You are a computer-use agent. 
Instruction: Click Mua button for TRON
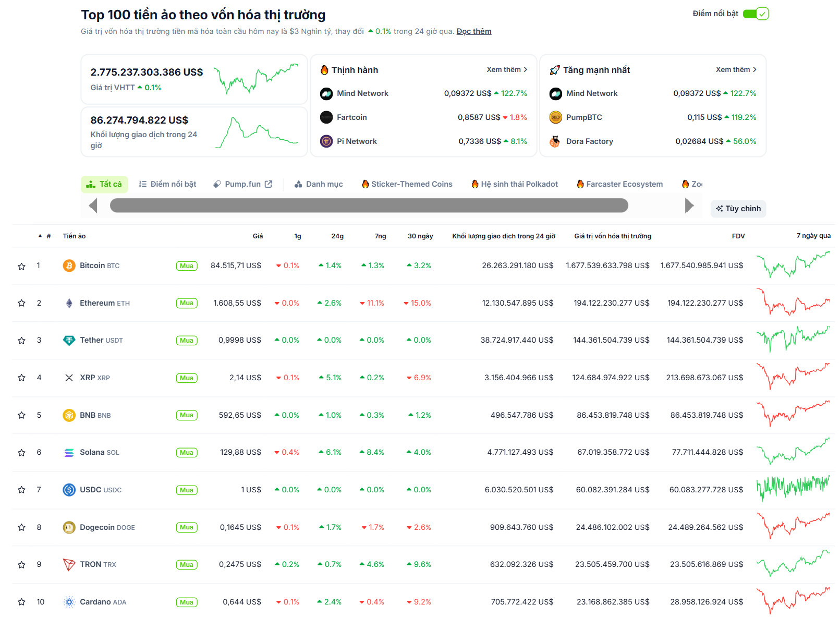tap(187, 565)
